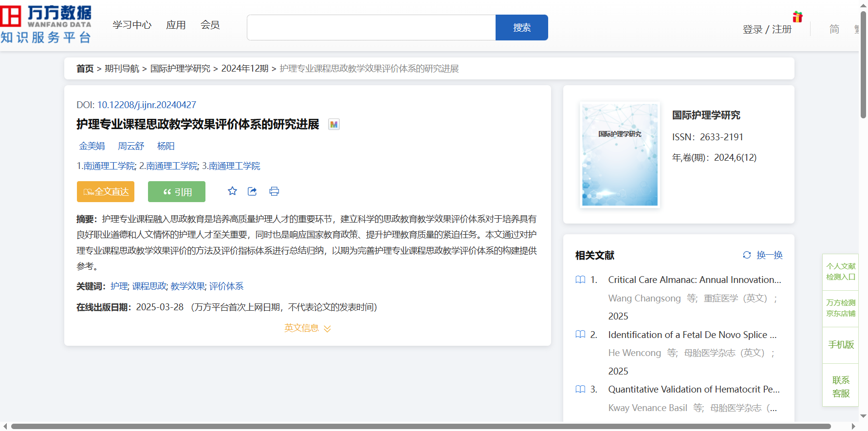This screenshot has height=431, width=868.
Task: Click the print icon
Action: 274,191
